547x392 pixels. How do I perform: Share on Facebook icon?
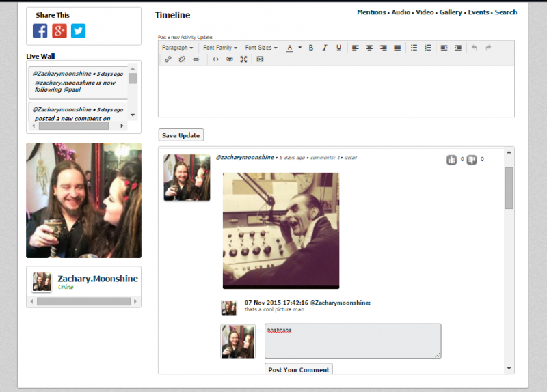tap(40, 31)
